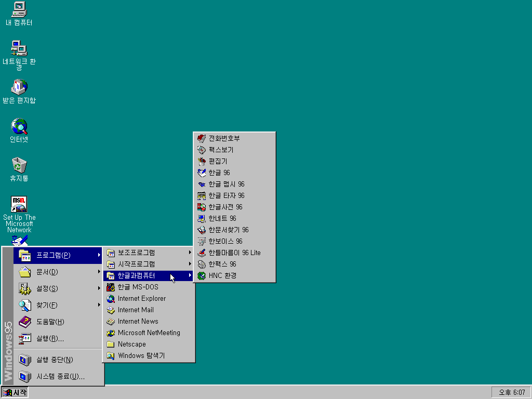
Task: Click the 시작 Start button
Action: [x=15, y=393]
